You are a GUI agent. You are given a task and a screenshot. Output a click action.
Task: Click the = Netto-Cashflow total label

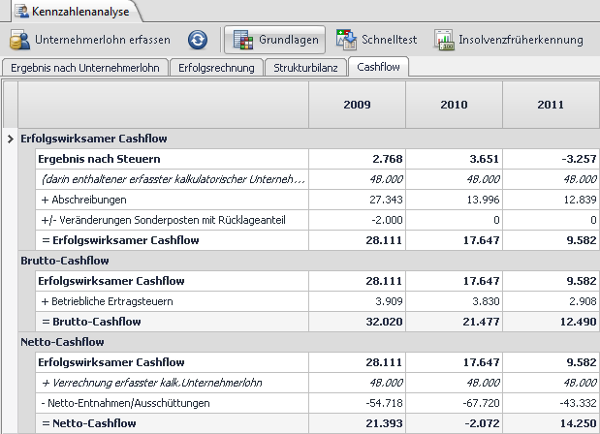click(x=89, y=423)
